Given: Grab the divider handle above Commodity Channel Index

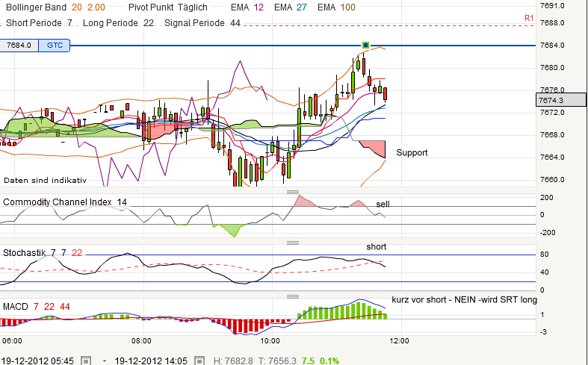Looking at the screenshot, I should pos(292,193).
